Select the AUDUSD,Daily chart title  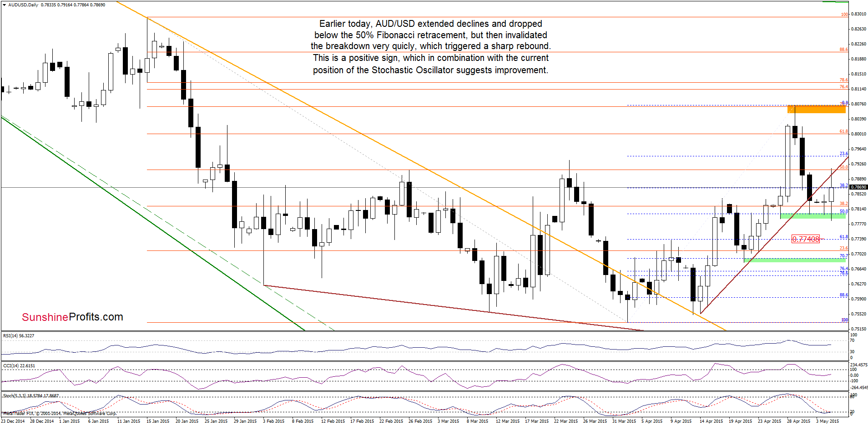(23, 5)
